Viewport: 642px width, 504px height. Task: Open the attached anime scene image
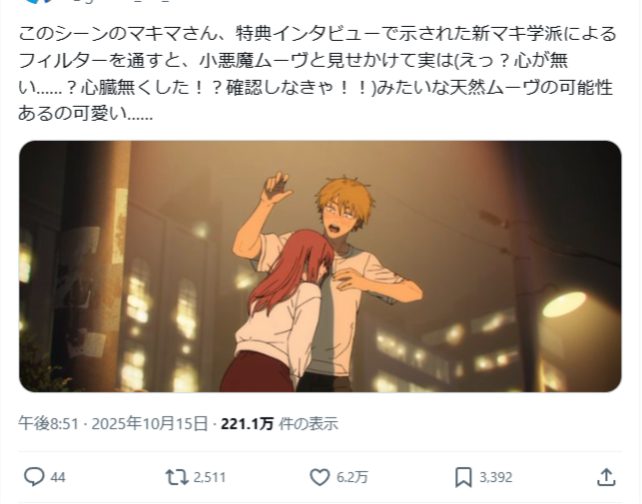pos(320,266)
